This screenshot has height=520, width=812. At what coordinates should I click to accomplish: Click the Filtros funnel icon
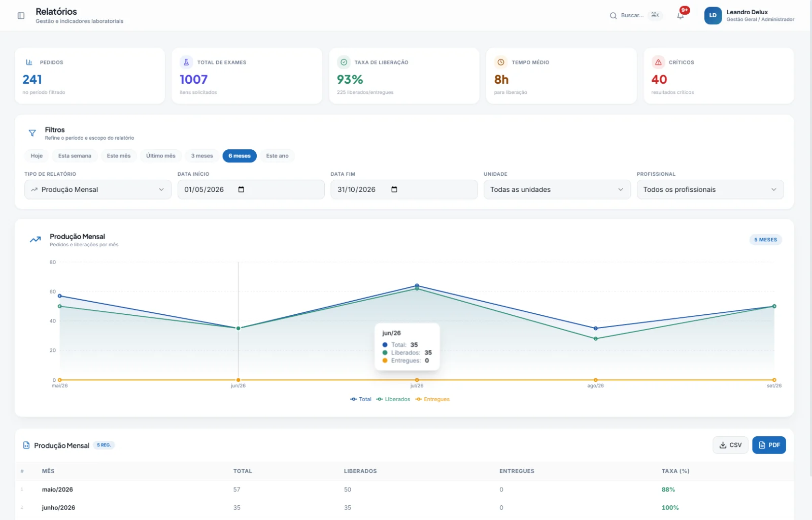point(32,133)
